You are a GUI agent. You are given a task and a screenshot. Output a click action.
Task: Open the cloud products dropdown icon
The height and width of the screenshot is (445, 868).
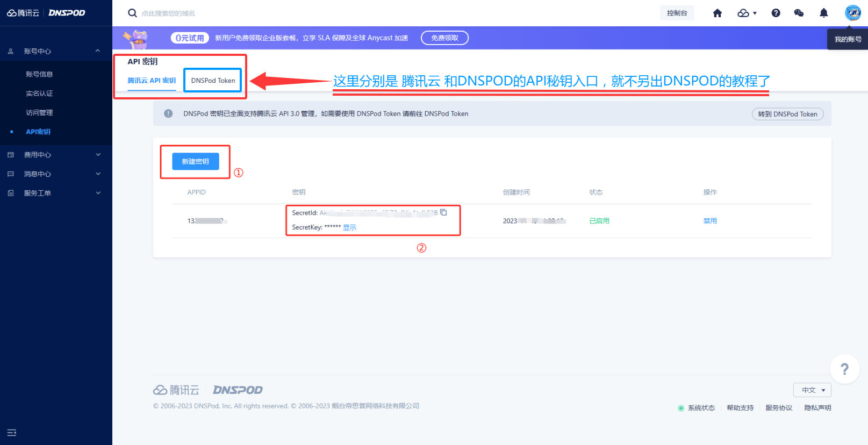point(747,13)
